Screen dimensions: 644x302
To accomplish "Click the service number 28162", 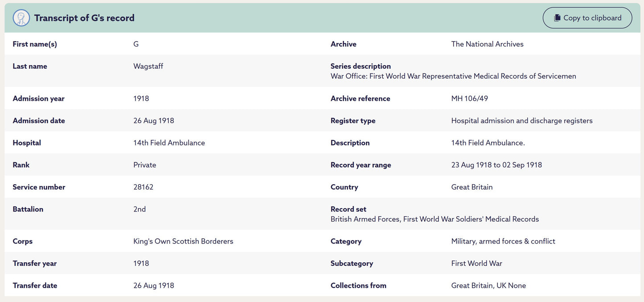I will [x=143, y=187].
